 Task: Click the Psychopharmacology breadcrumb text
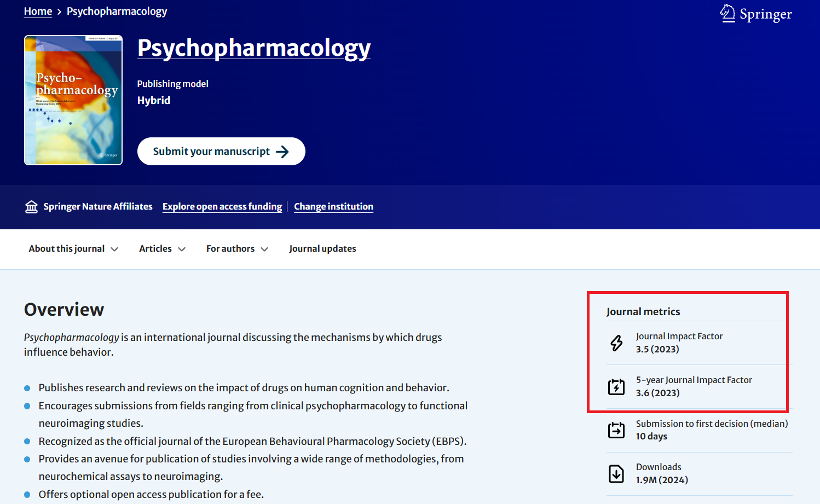click(117, 11)
